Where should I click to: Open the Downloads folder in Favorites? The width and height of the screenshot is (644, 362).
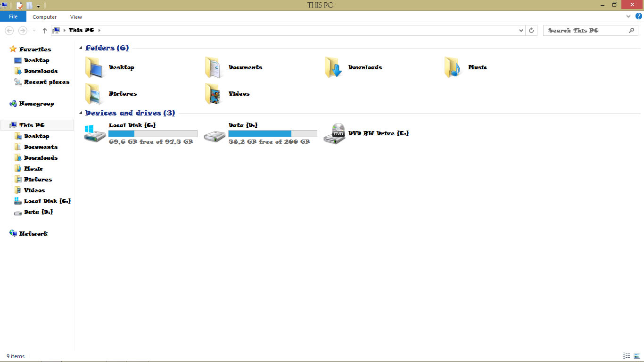(41, 71)
